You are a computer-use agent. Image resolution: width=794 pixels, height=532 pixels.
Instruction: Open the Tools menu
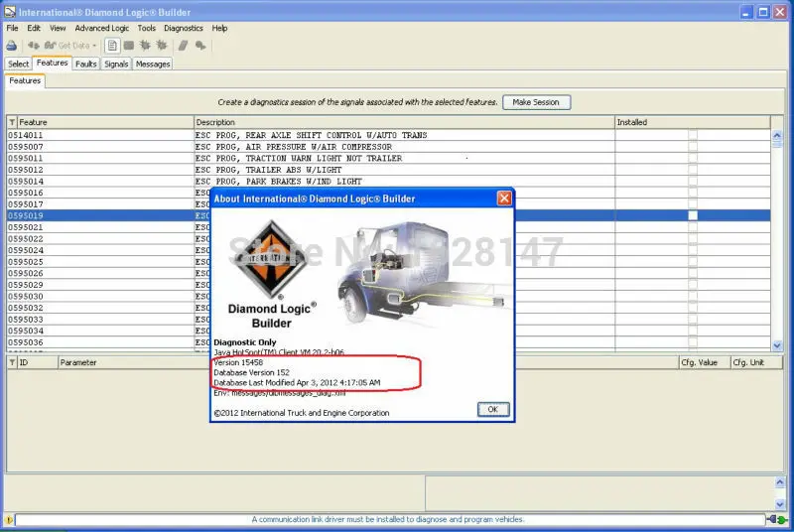click(x=146, y=29)
